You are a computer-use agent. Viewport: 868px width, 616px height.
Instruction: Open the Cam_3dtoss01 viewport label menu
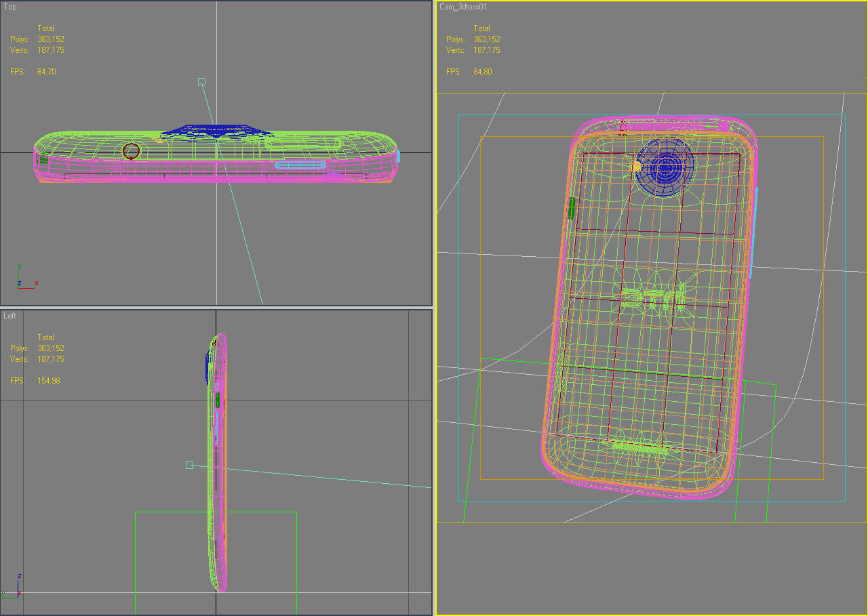pos(463,7)
